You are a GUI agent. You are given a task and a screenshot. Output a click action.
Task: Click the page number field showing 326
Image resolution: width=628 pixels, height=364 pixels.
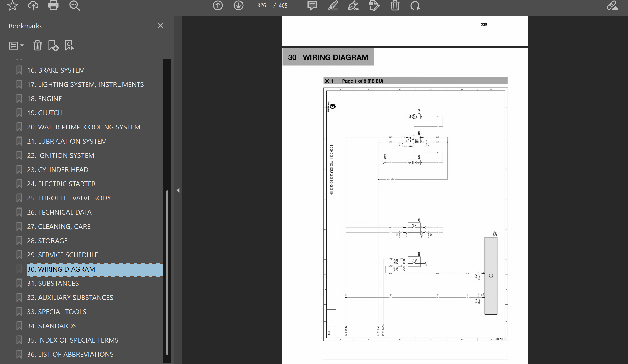click(262, 6)
